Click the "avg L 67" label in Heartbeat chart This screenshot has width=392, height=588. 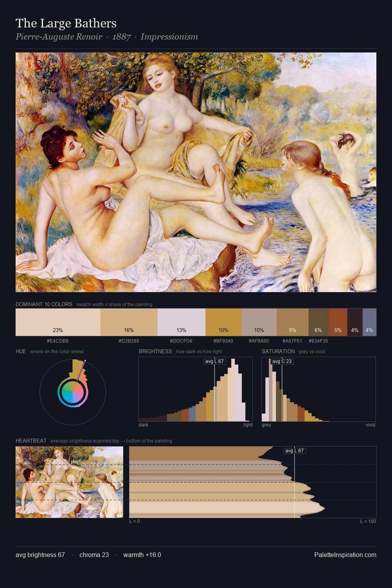tap(295, 451)
